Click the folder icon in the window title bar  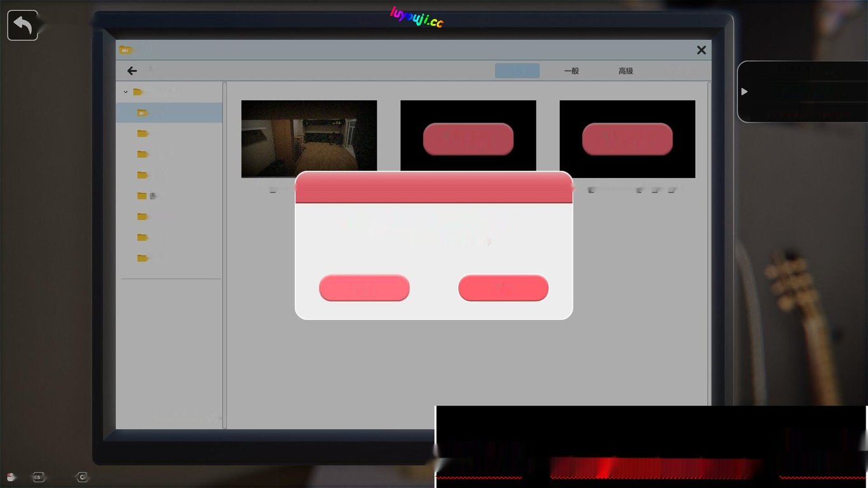point(126,50)
